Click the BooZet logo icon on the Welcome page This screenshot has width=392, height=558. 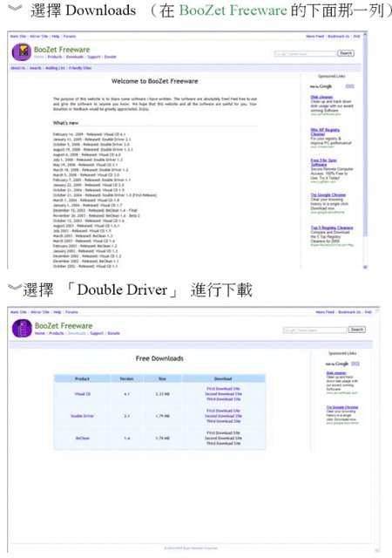(22, 52)
